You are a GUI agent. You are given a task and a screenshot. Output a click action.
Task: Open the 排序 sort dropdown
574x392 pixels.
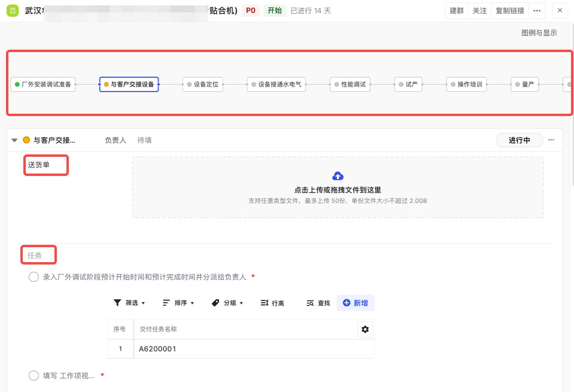point(178,303)
